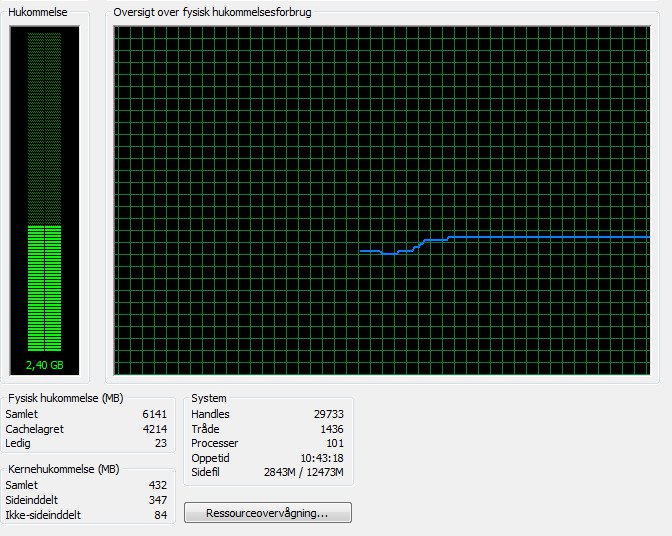Screen dimensions: 672x536
Task: Select the Processer label
Action: (215, 443)
